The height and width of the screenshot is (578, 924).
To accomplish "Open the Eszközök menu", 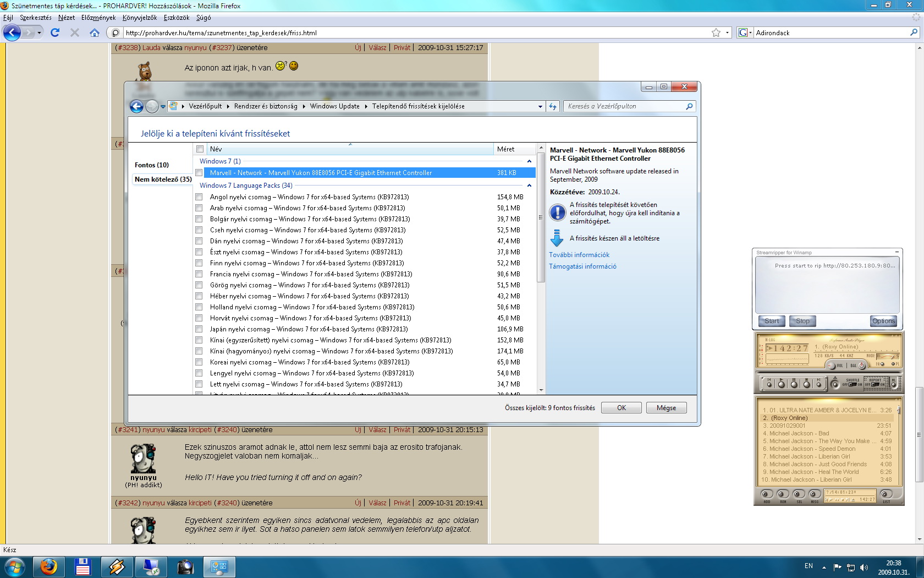I will click(x=177, y=18).
